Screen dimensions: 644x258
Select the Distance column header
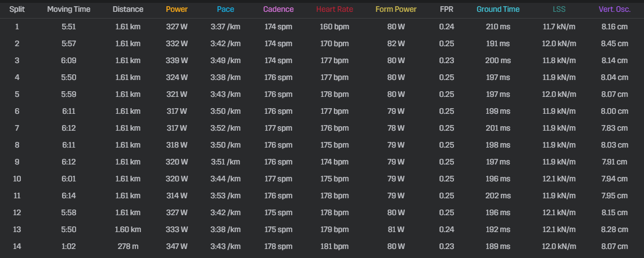(128, 10)
